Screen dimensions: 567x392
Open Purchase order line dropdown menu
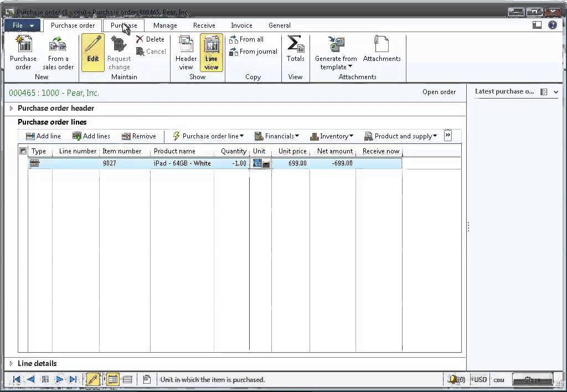(x=208, y=136)
